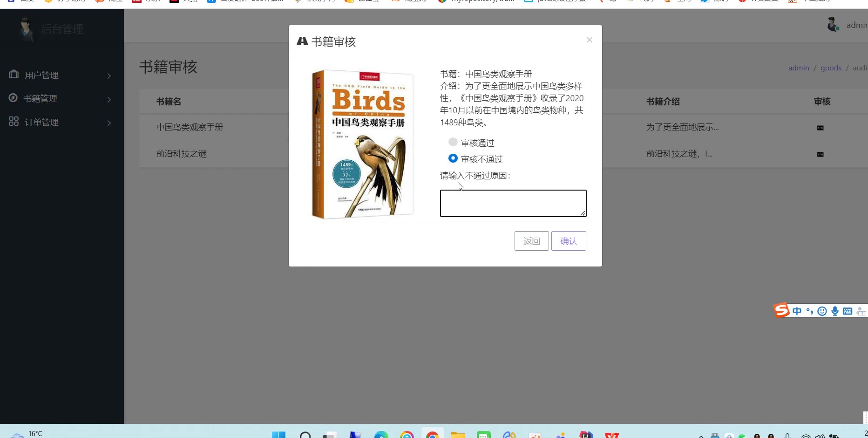Click the rejection reason text box
This screenshot has height=438, width=868.
513,203
